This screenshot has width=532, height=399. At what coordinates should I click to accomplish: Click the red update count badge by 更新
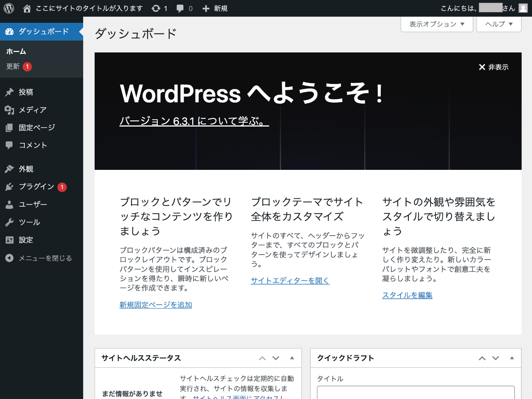pos(27,66)
